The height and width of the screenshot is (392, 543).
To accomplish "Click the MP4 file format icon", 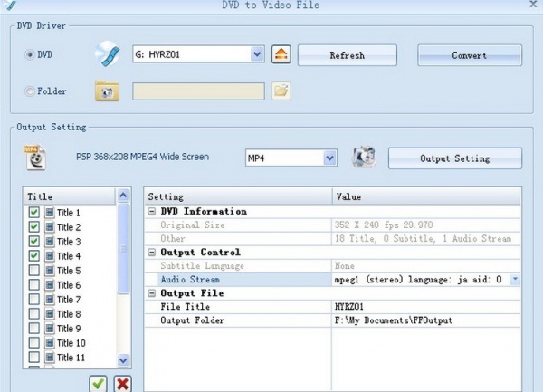I will coord(35,158).
